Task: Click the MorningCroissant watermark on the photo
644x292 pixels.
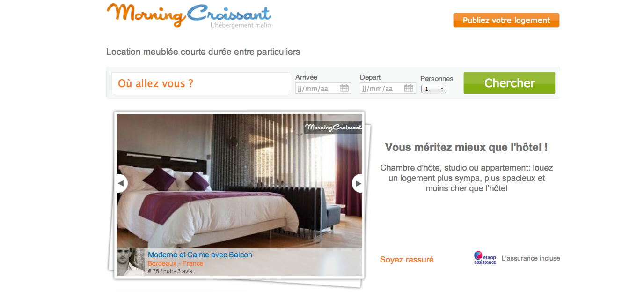Action: pyautogui.click(x=333, y=127)
